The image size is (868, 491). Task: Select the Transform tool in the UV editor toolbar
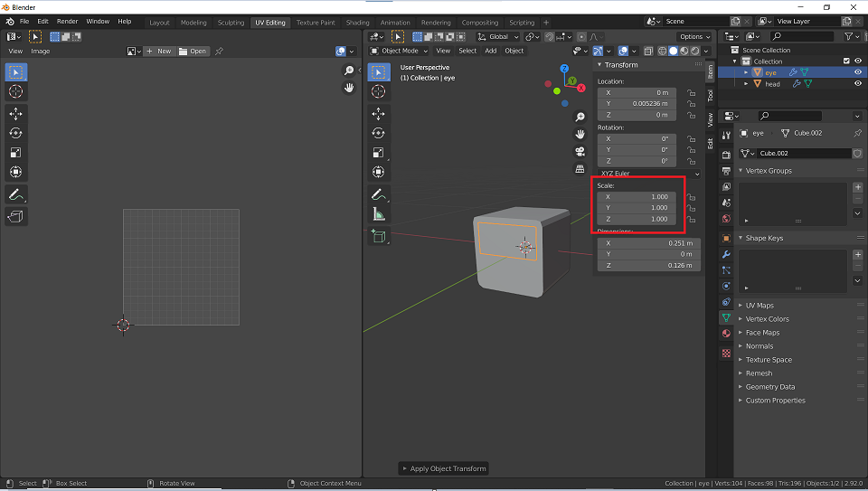[15, 172]
